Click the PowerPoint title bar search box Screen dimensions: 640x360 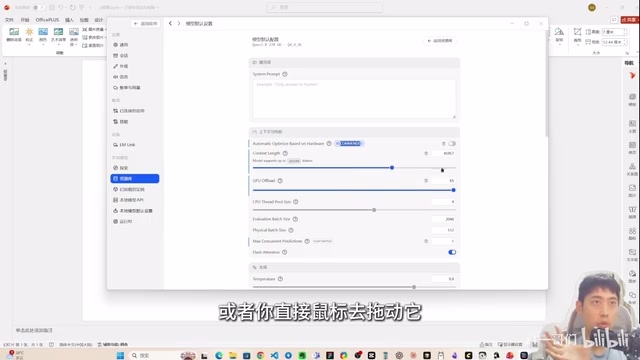pos(324,7)
